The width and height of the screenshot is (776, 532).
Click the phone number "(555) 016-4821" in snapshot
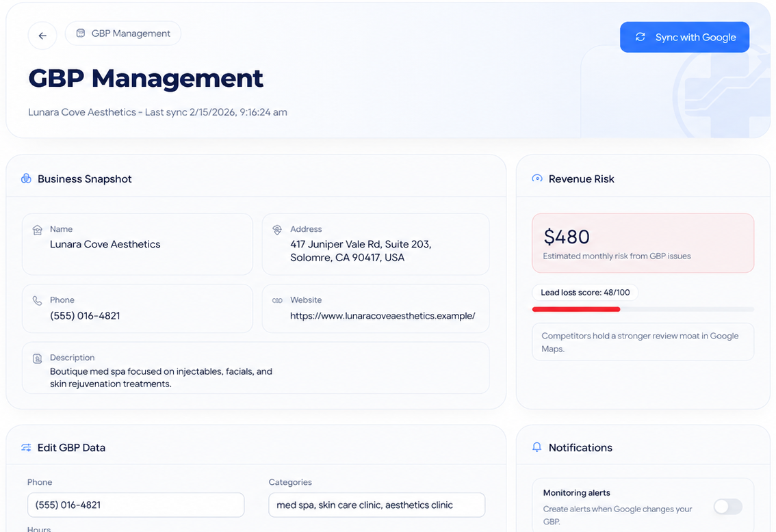[85, 316]
